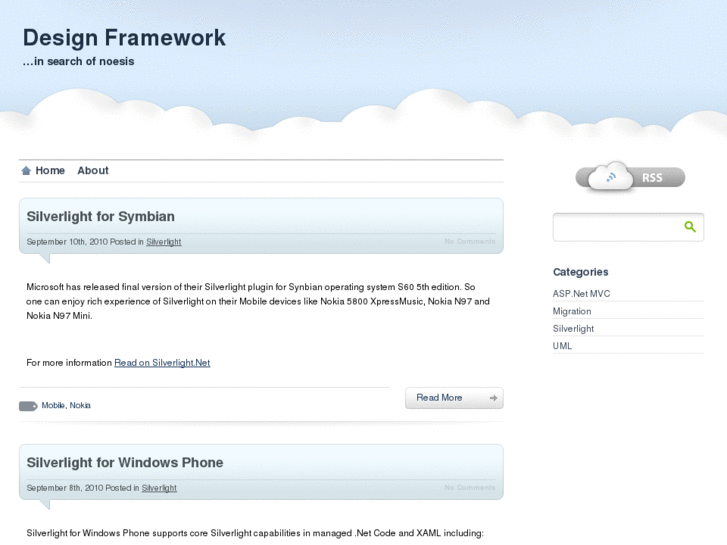Click the '...in search of noesis' tagline
The width and height of the screenshot is (727, 545).
(x=78, y=61)
